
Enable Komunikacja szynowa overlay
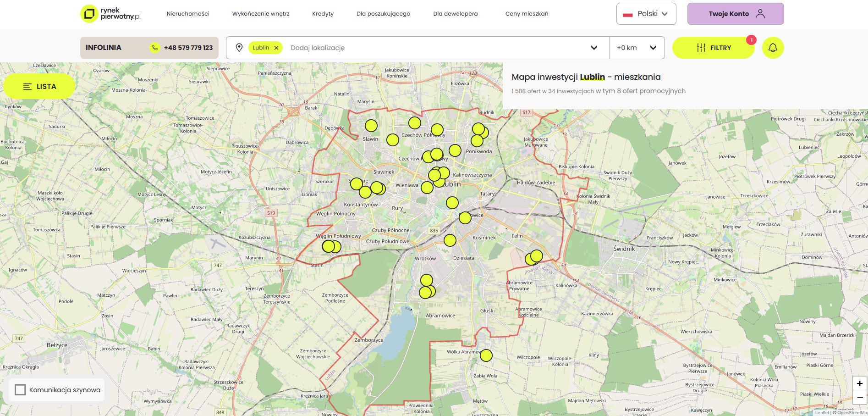[x=20, y=390]
